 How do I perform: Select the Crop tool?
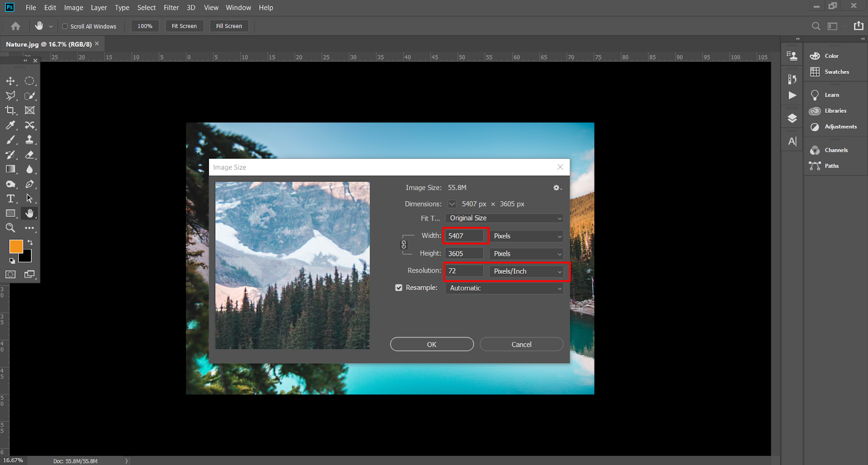(10, 110)
